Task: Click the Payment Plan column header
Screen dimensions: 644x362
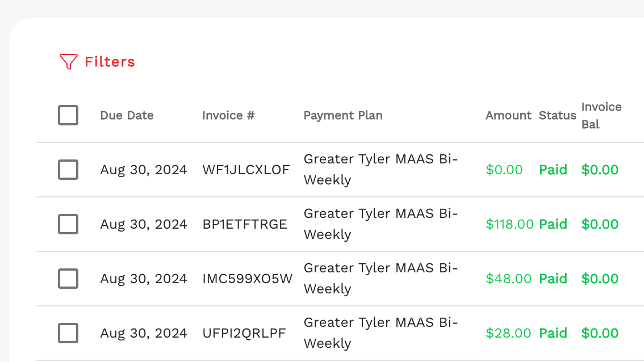Action: click(343, 115)
